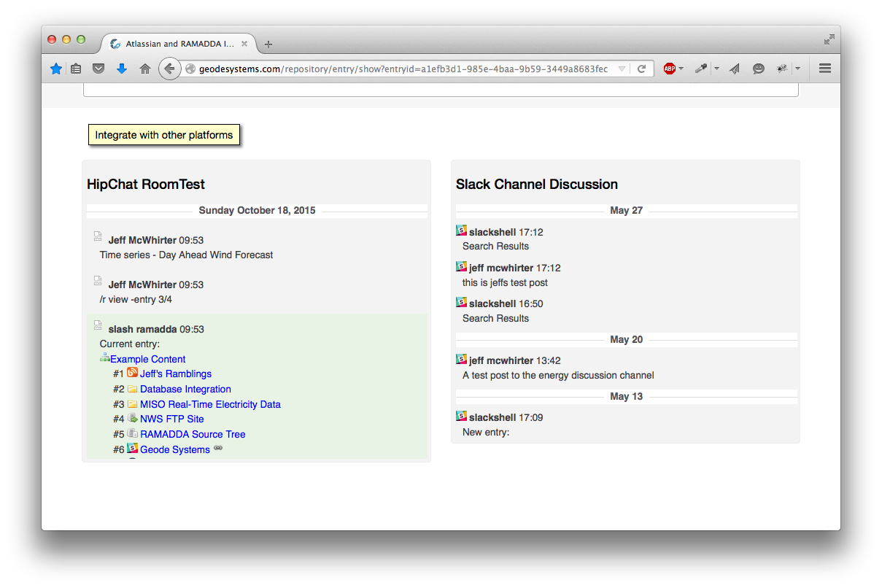
Task: Click document icon by Time series message
Action: [x=98, y=236]
